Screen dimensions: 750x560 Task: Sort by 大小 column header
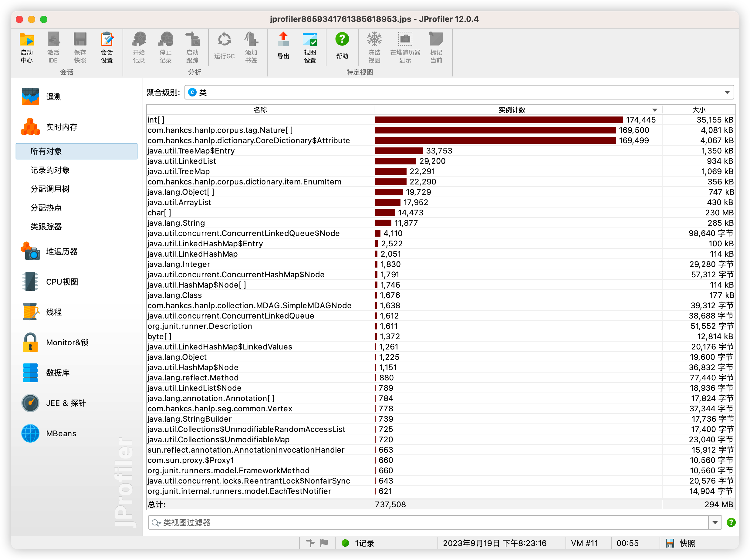(698, 110)
